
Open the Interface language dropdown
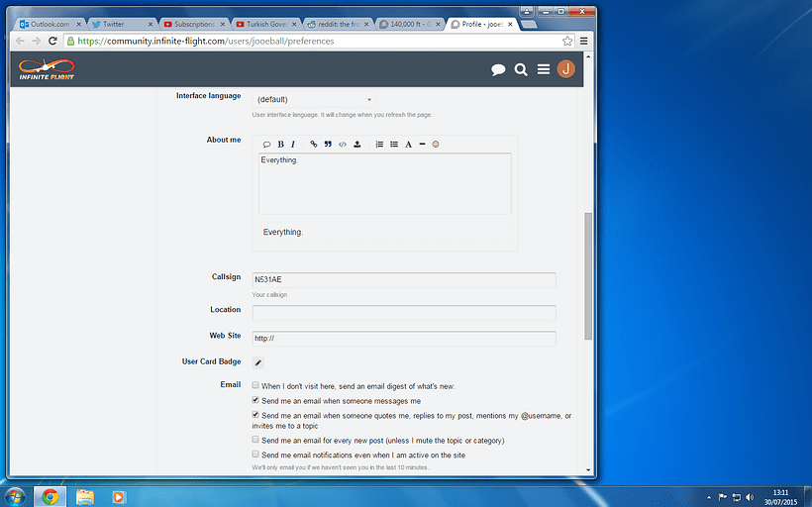(314, 99)
